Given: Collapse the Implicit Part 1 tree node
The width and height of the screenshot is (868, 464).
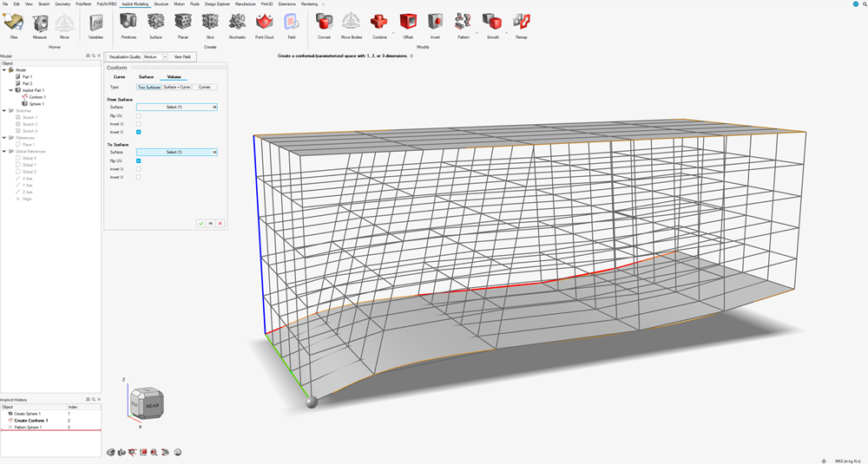Looking at the screenshot, I should pos(11,90).
